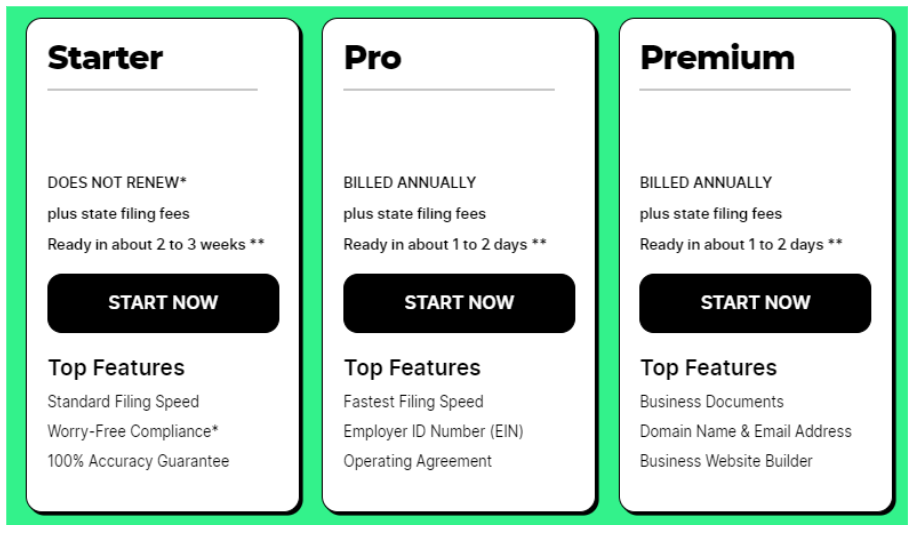Open Domain Name & Email Address feature
The height and width of the screenshot is (534, 918).
[x=745, y=432]
